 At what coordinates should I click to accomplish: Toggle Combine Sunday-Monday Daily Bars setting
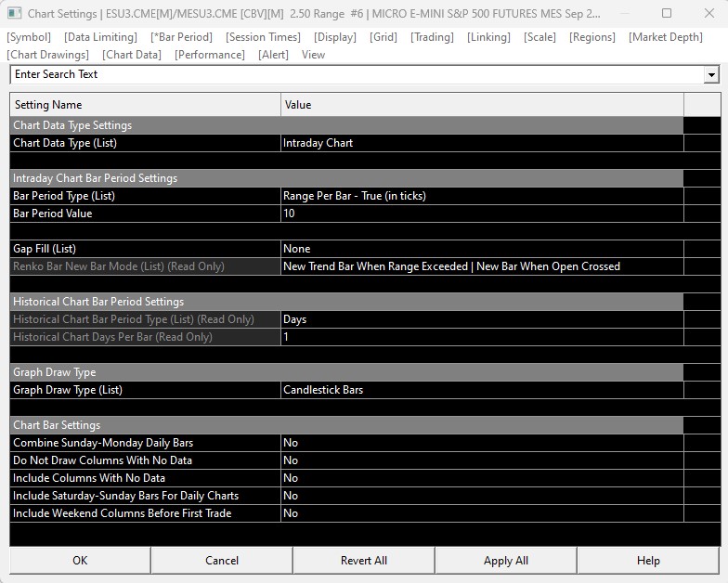pos(481,443)
